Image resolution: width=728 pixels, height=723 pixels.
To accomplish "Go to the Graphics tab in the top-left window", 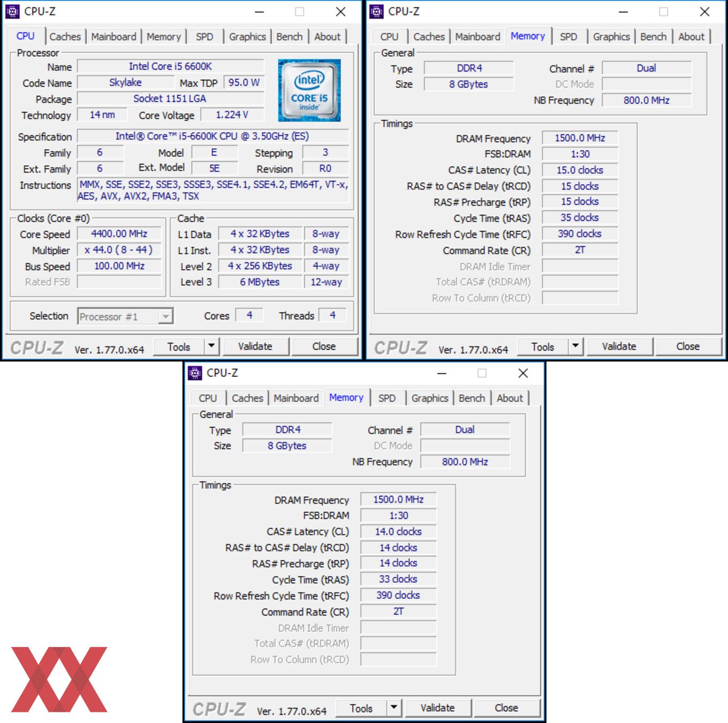I will point(247,36).
